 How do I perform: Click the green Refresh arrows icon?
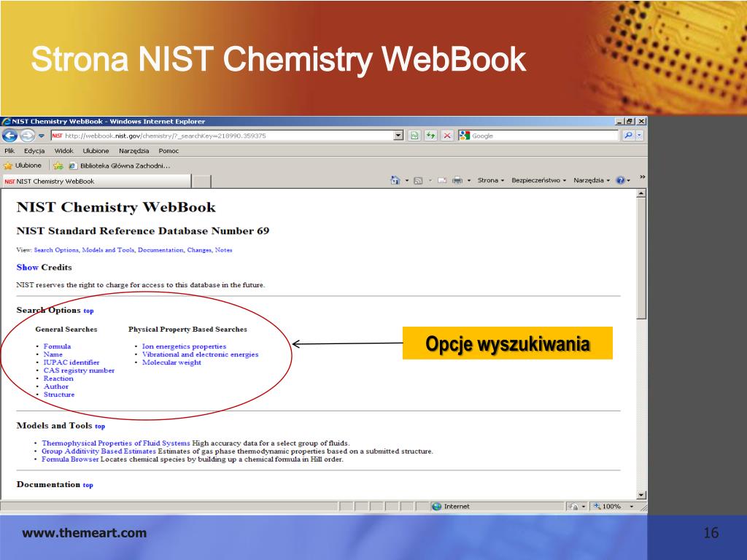(430, 136)
